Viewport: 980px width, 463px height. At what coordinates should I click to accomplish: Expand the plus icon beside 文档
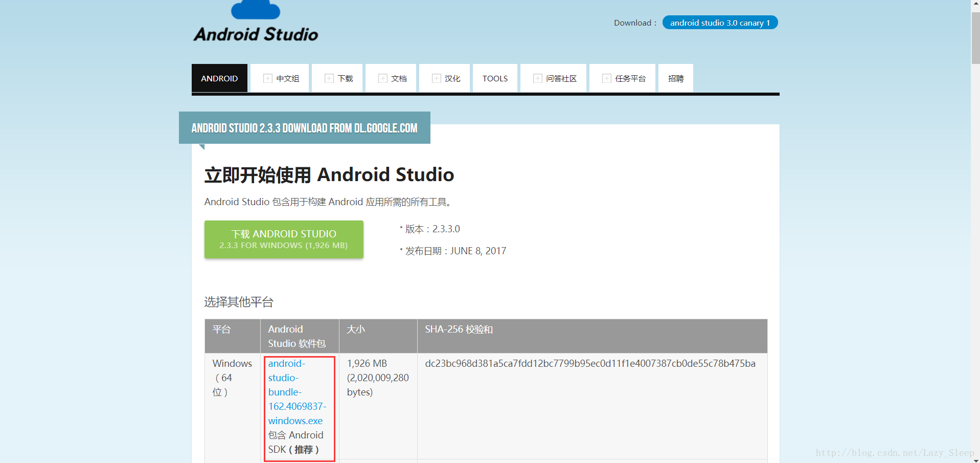[x=382, y=78]
